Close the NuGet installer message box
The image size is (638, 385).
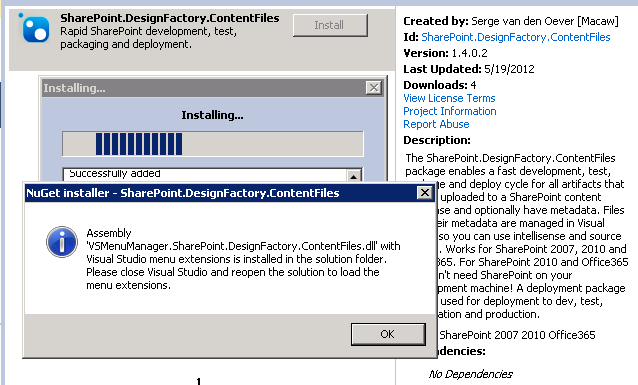click(x=425, y=192)
